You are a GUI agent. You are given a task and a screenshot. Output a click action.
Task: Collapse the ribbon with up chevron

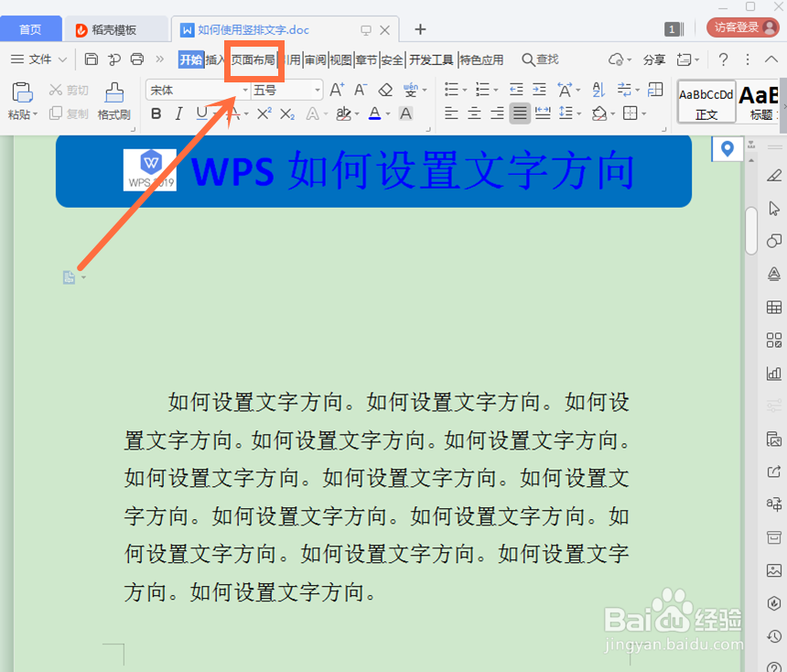click(x=771, y=60)
